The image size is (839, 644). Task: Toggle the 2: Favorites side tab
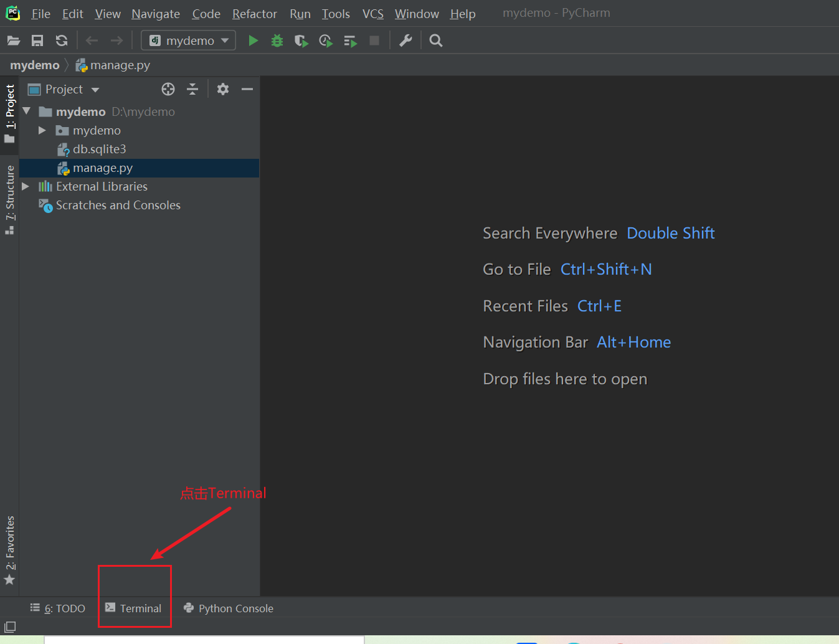(9, 551)
